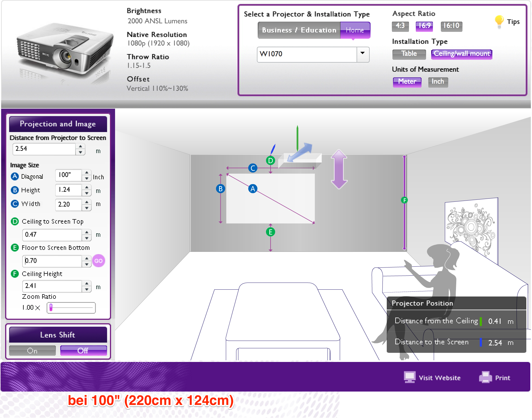
Task: Select the Home projector tab
Action: coord(355,30)
